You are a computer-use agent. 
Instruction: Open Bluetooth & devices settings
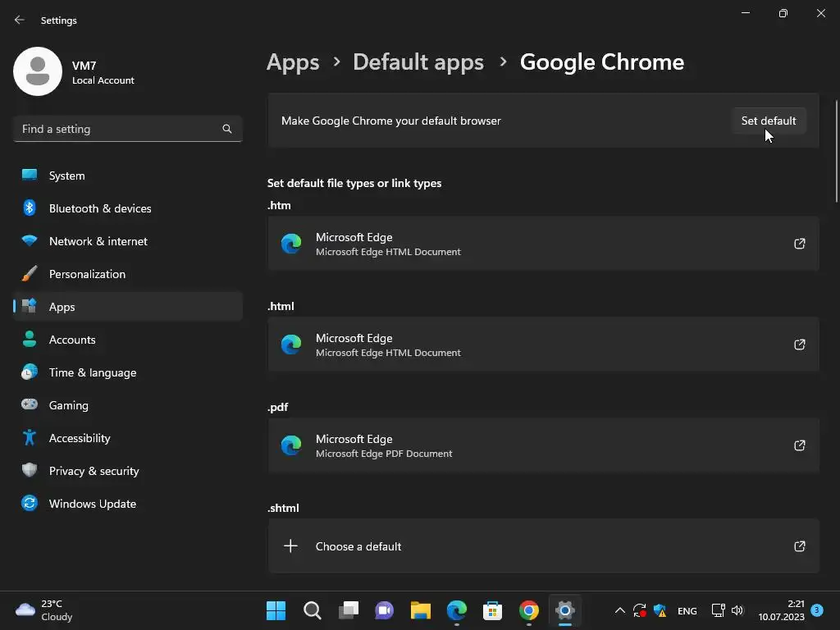pos(127,208)
